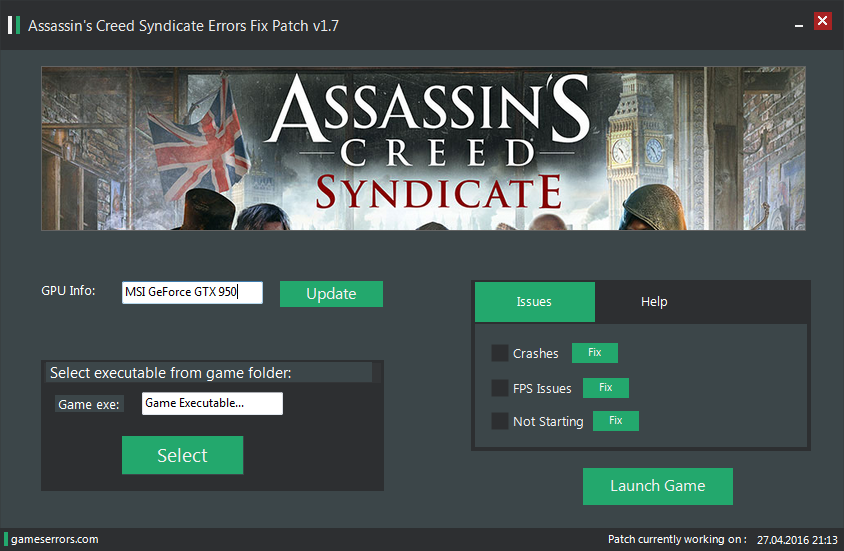The width and height of the screenshot is (844, 551).
Task: Click the 27.04.2016 21:13 timestamp
Action: [x=797, y=540]
